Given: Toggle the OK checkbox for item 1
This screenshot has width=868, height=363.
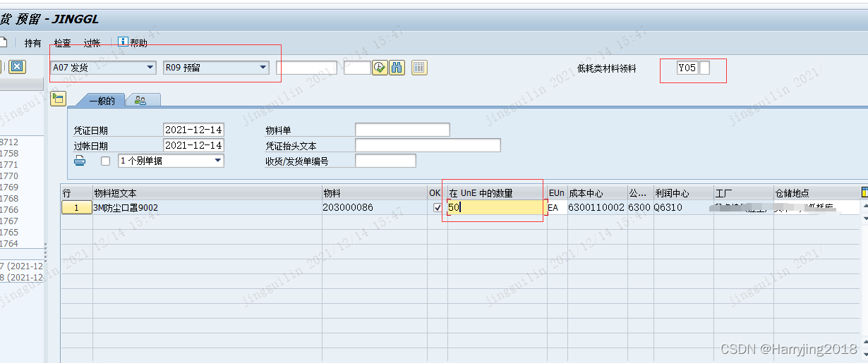Looking at the screenshot, I should click(438, 207).
